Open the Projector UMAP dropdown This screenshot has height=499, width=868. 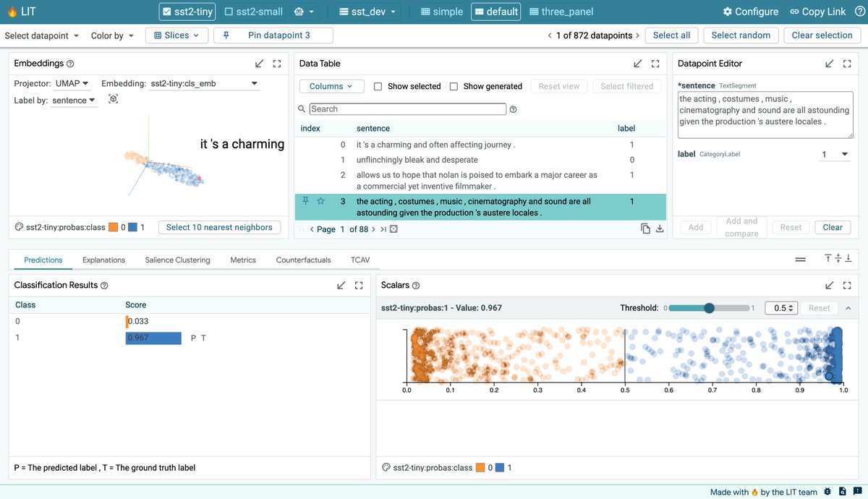click(72, 83)
